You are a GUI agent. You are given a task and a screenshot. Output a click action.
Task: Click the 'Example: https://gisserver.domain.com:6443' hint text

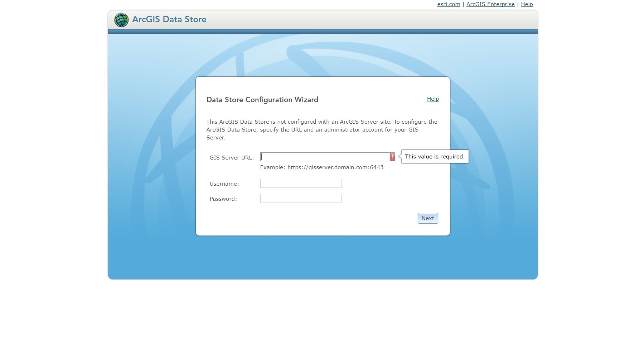(x=321, y=167)
